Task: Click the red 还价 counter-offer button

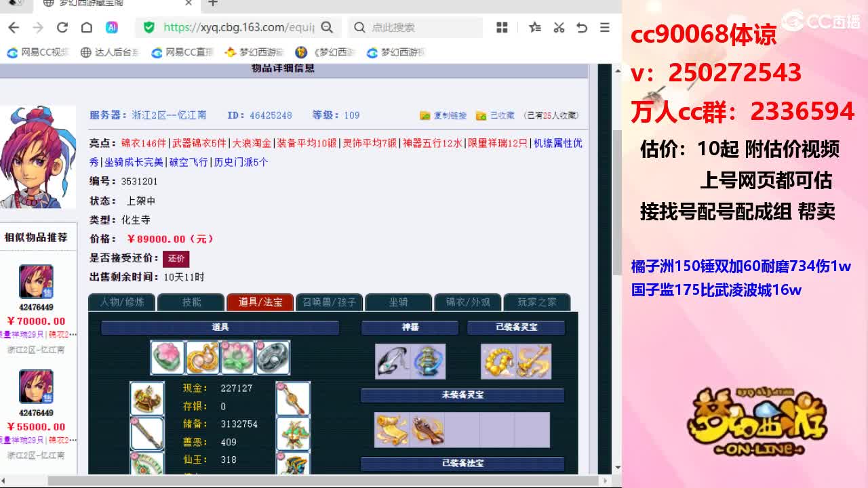Action: [176, 259]
